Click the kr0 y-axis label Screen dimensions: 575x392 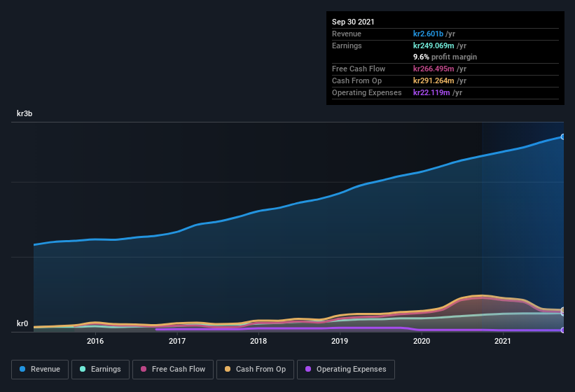point(22,323)
